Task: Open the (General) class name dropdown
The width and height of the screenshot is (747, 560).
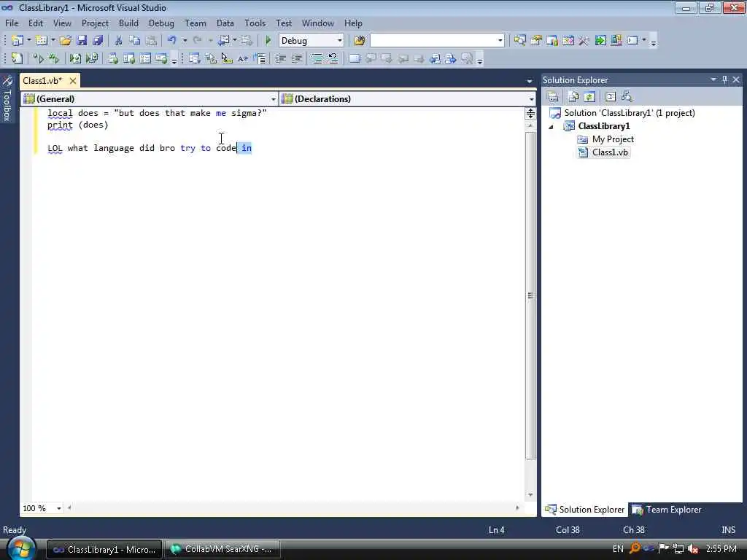Action: click(x=274, y=99)
